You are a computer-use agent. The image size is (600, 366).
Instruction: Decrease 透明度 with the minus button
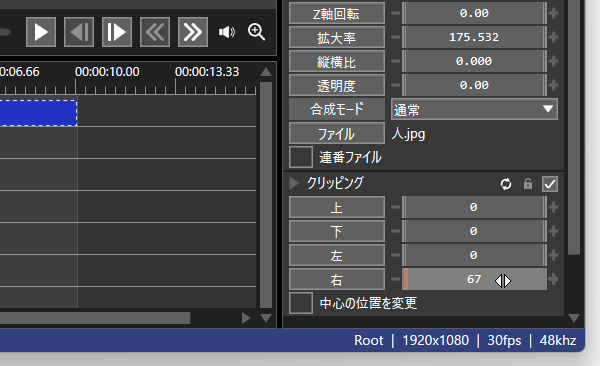[x=396, y=85]
